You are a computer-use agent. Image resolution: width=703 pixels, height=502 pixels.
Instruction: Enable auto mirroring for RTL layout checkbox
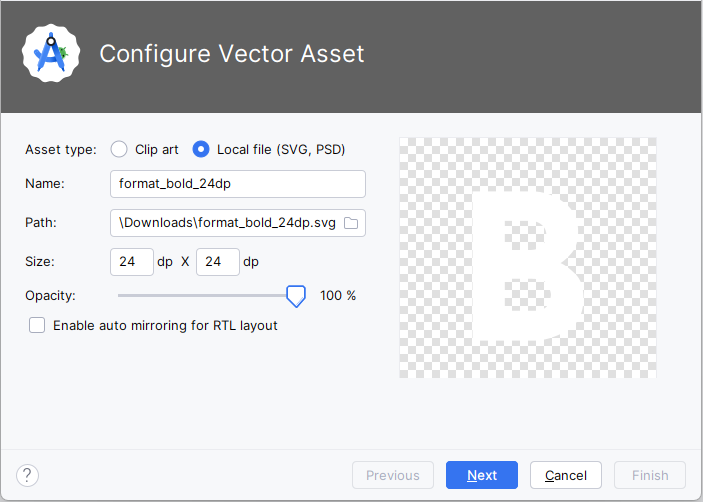(38, 325)
